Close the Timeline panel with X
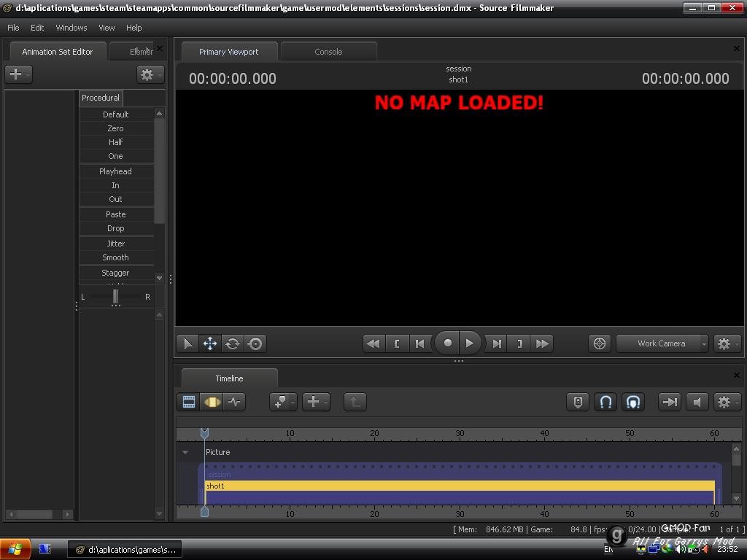This screenshot has width=747, height=560. (737, 376)
